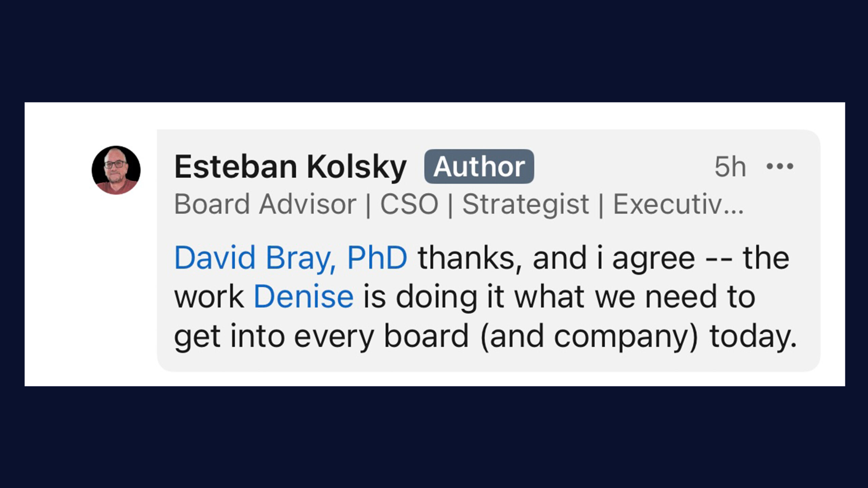Click the word 'today.' ending the comment
868x488 pixels.
coord(753,336)
